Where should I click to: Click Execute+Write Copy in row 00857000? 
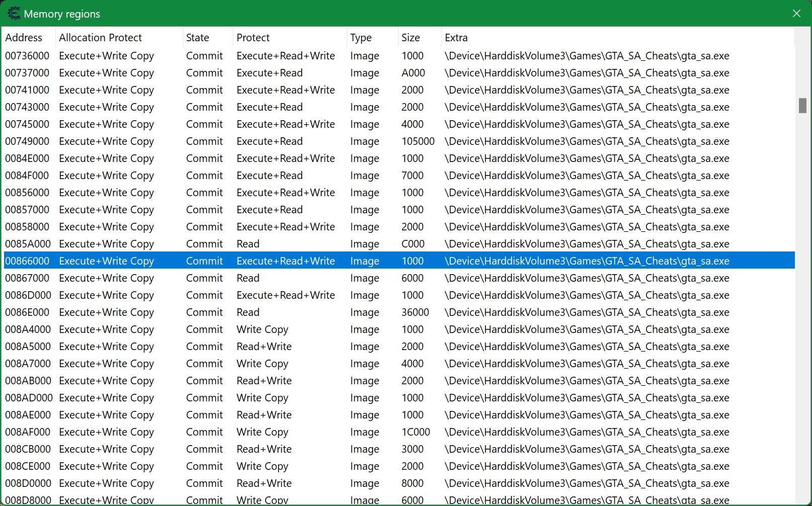click(x=106, y=210)
